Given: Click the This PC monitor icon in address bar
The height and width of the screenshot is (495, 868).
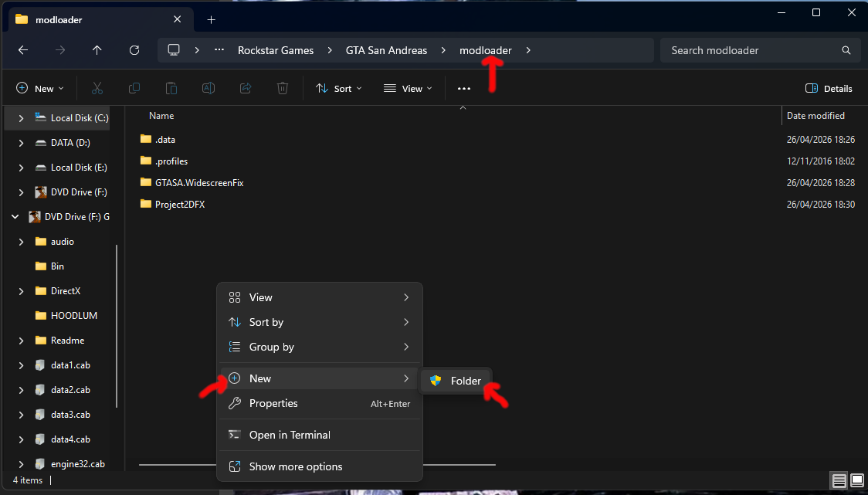Looking at the screenshot, I should (x=174, y=50).
